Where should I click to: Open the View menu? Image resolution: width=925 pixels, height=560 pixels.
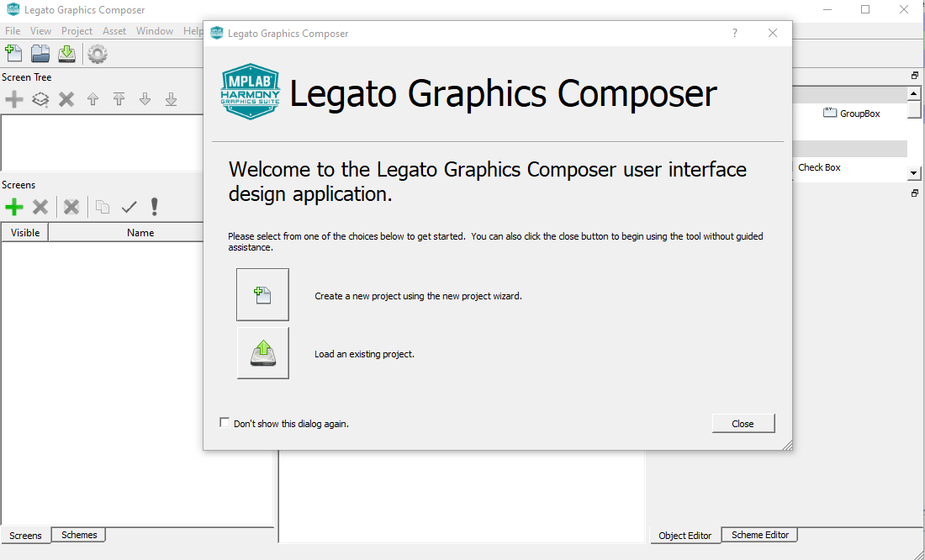40,30
